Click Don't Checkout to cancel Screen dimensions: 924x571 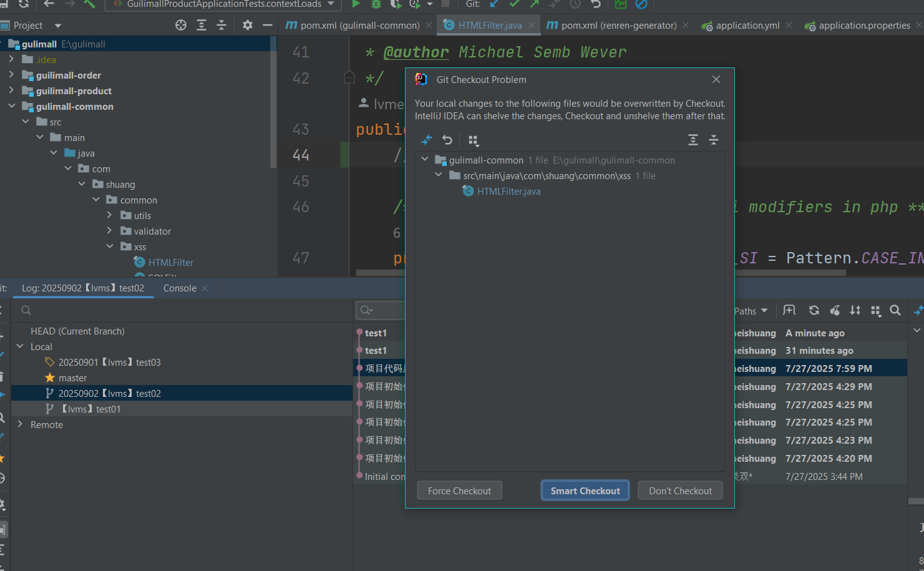680,490
